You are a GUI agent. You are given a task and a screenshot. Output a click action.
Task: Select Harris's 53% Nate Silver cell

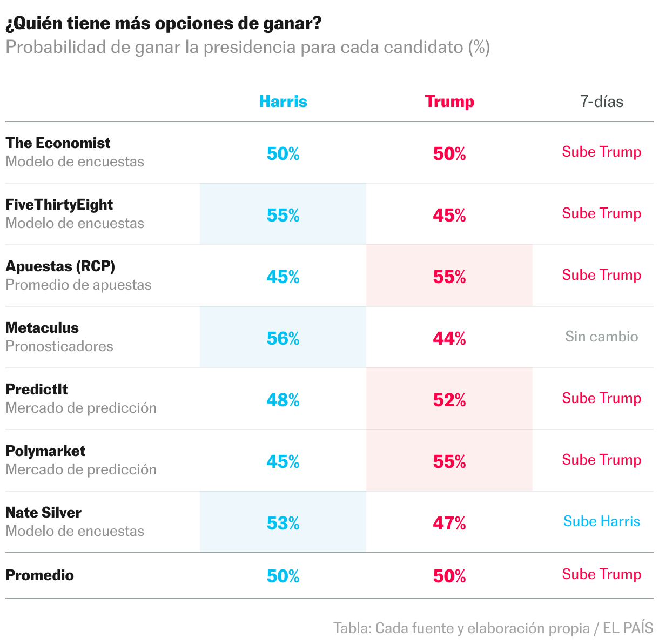[x=283, y=523]
